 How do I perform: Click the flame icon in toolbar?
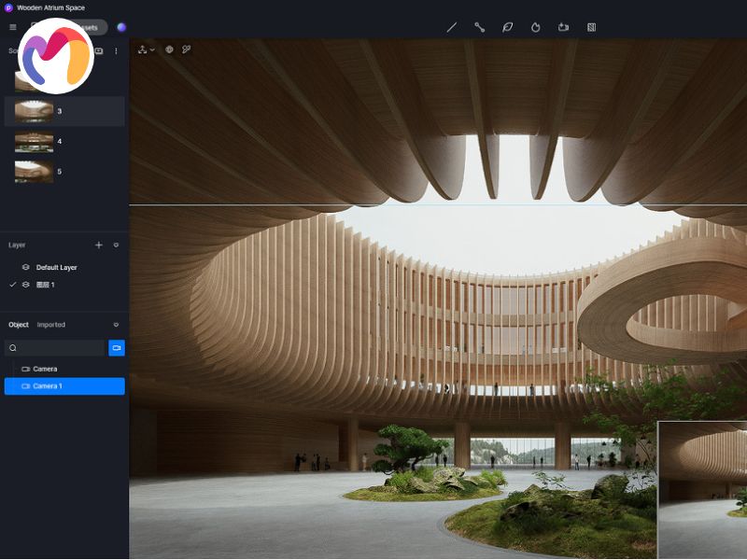click(535, 27)
